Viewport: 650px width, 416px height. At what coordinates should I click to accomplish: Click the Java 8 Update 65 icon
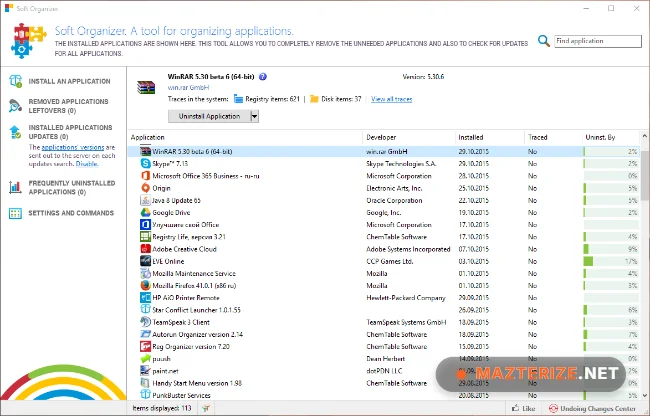coord(146,200)
